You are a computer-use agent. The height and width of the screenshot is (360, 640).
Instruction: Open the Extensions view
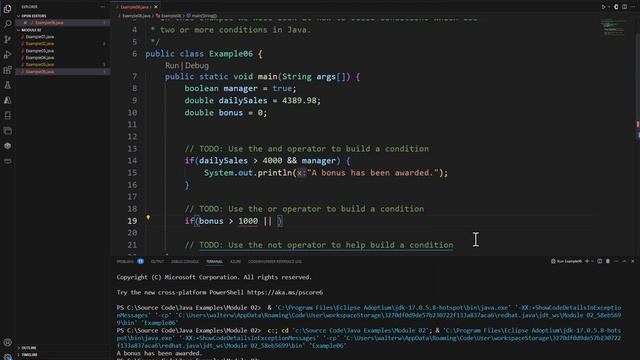pyautogui.click(x=7, y=70)
